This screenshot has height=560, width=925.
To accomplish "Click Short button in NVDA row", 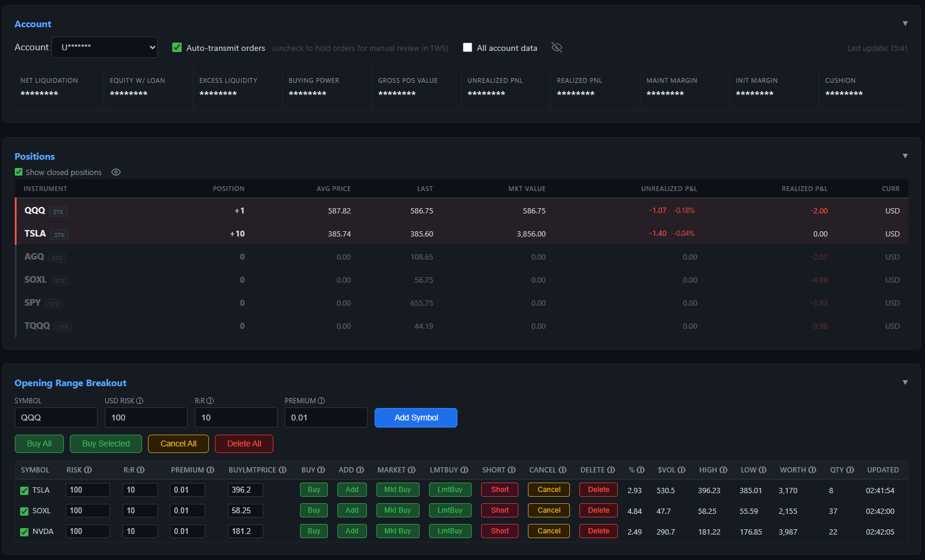I will [500, 531].
